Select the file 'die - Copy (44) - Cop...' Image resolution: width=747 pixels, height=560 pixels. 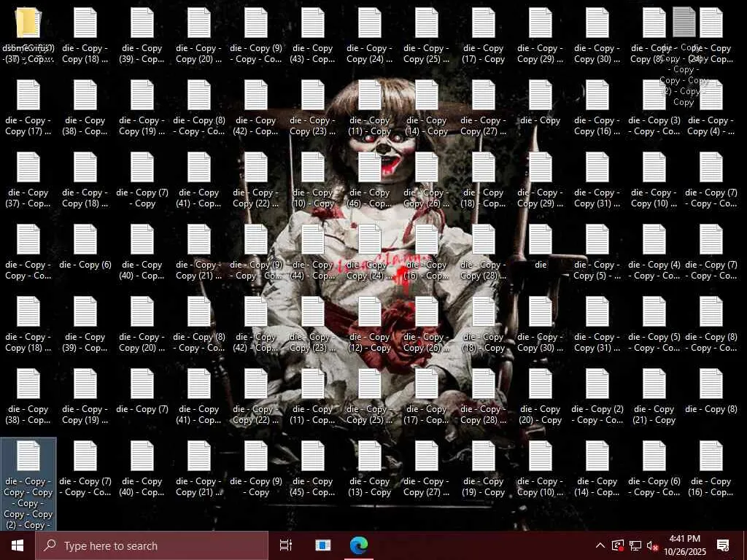312,253
